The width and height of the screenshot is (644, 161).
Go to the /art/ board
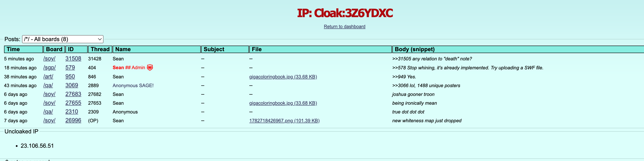tap(48, 77)
